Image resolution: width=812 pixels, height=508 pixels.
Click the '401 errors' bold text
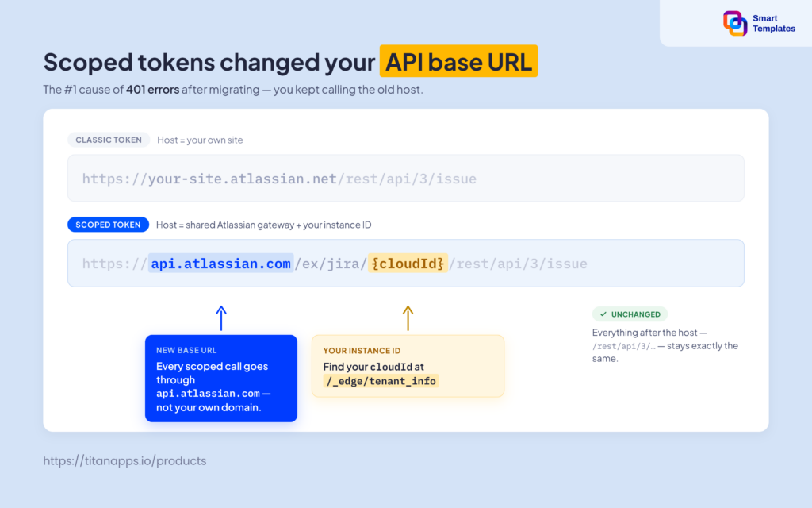click(153, 89)
